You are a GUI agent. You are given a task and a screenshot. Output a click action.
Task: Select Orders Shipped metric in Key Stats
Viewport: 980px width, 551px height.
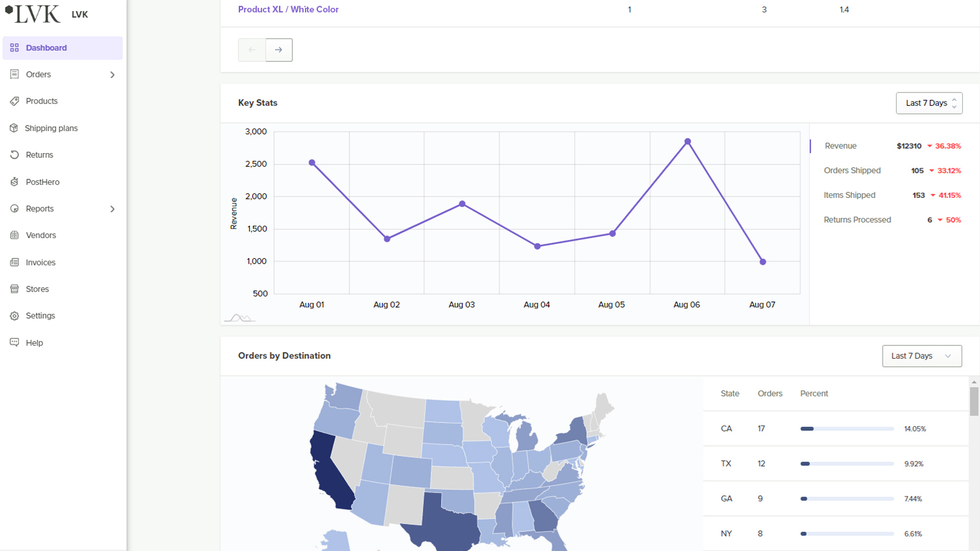pyautogui.click(x=852, y=170)
